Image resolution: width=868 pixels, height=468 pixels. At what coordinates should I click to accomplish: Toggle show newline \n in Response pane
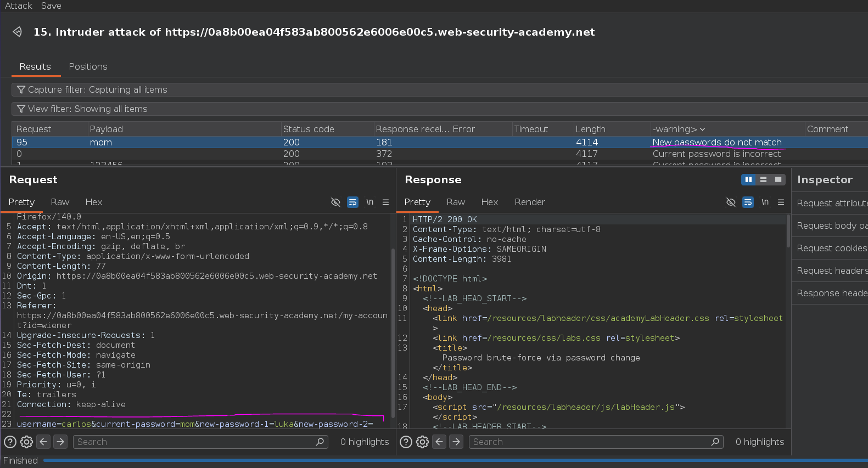tap(765, 202)
